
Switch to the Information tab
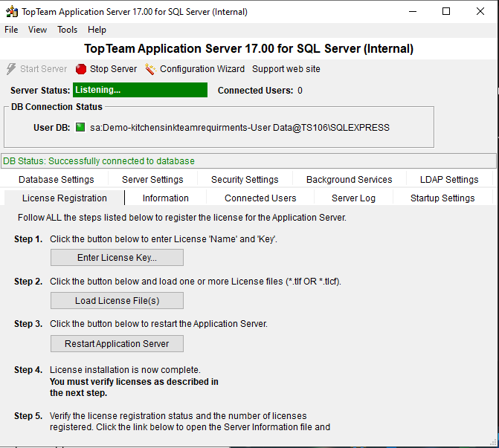166,198
